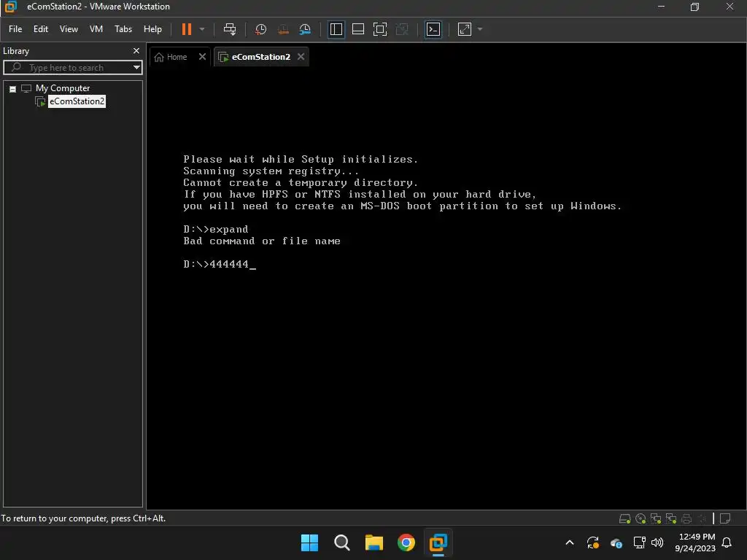Click the message log icon in status bar
Image resolution: width=747 pixels, height=560 pixels.
pyautogui.click(x=725, y=518)
